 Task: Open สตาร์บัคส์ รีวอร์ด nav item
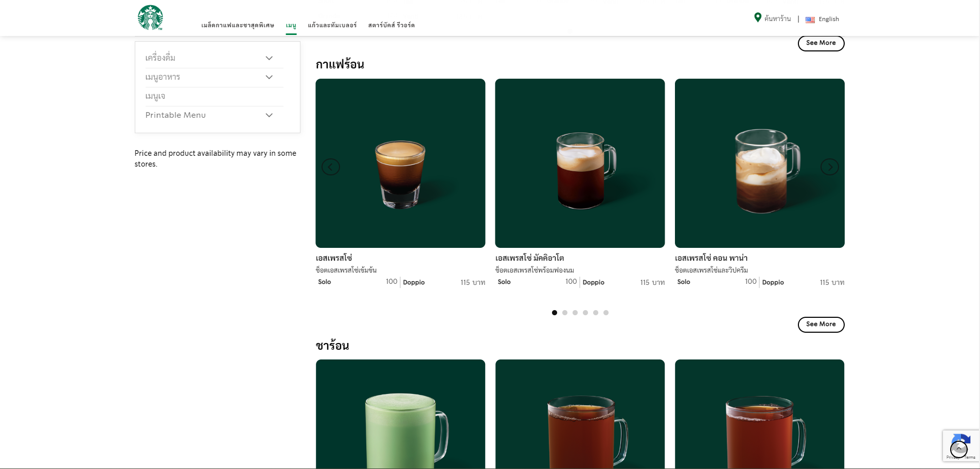click(x=391, y=25)
